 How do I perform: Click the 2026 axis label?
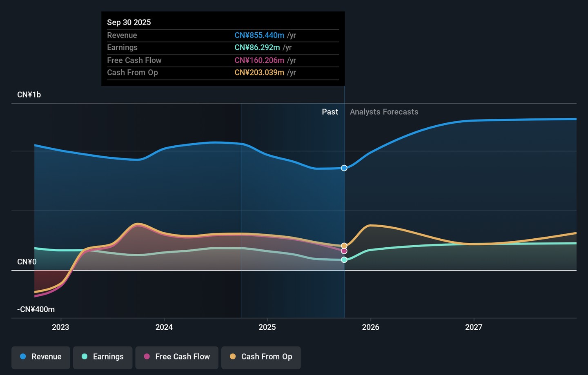coord(371,327)
